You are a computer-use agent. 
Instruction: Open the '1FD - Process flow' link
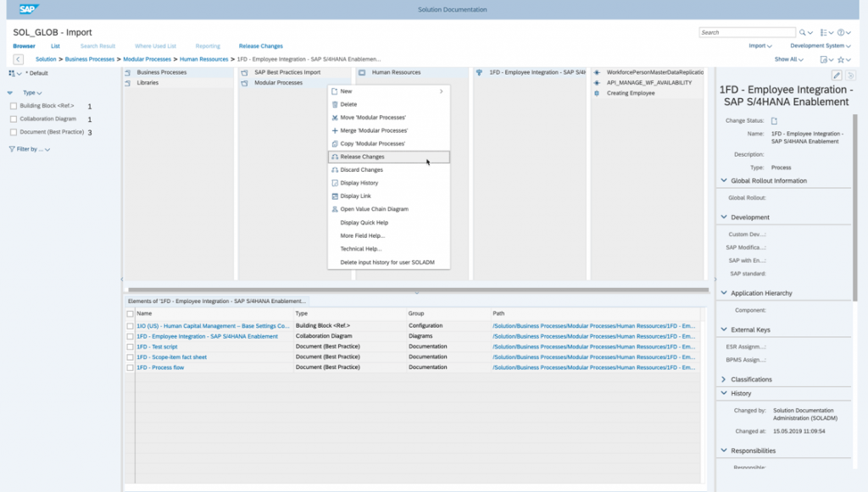point(160,368)
